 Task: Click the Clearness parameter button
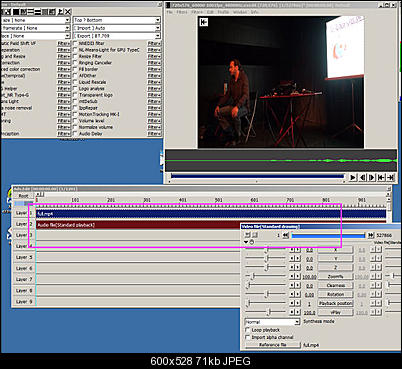(335, 285)
